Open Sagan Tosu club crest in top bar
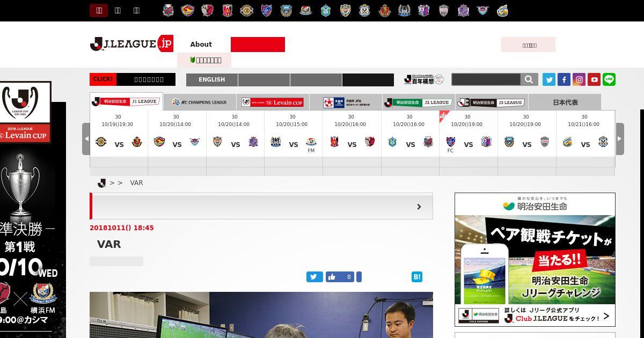This screenshot has height=338, width=644. (x=482, y=10)
